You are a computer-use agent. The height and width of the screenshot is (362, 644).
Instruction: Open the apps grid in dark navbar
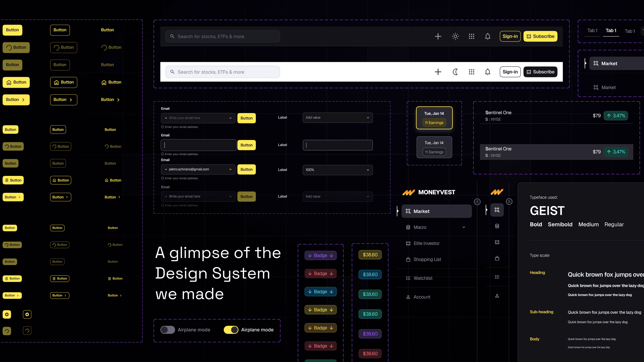pos(471,36)
